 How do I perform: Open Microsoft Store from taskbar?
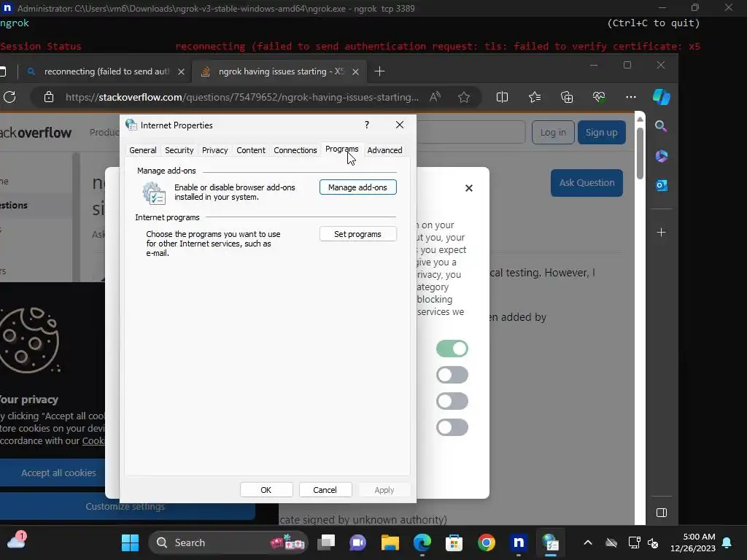(x=454, y=542)
